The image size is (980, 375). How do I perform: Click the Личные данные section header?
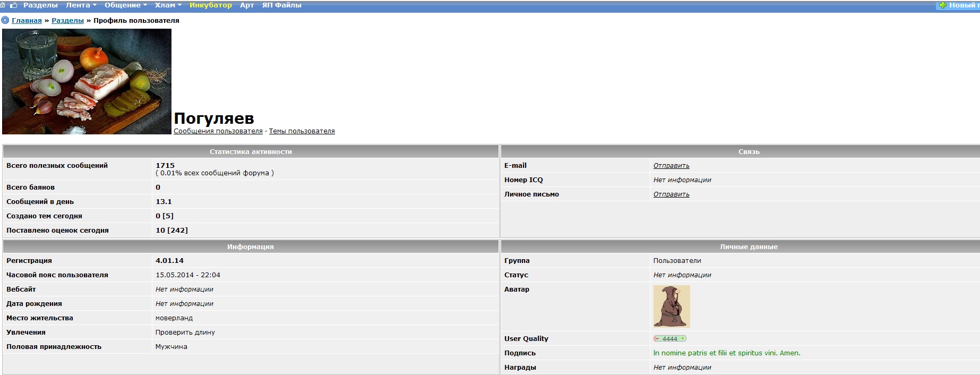pos(749,246)
